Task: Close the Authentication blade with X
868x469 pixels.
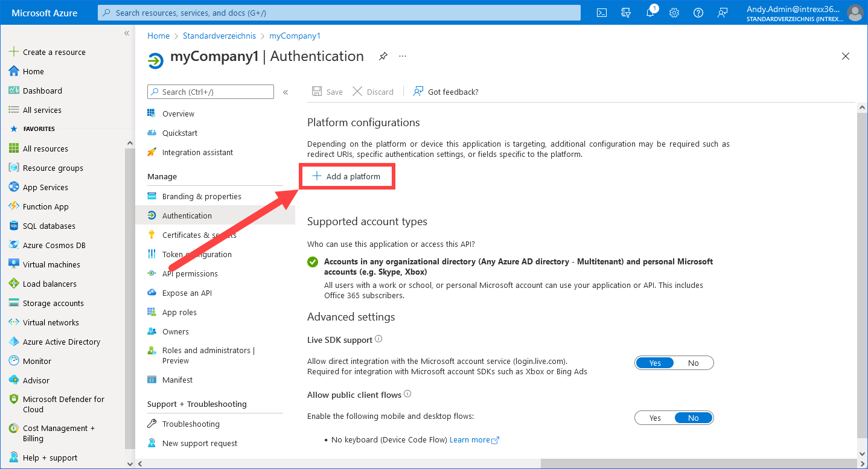Action: tap(846, 56)
